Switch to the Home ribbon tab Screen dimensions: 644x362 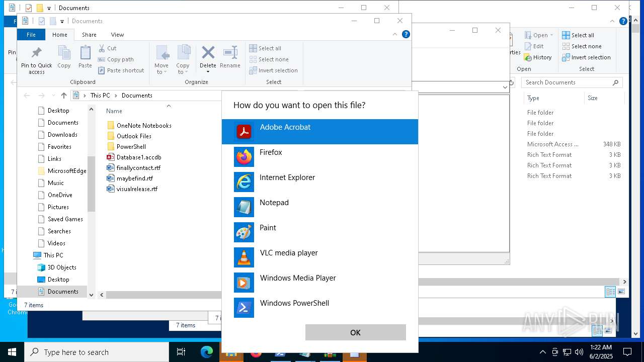59,35
